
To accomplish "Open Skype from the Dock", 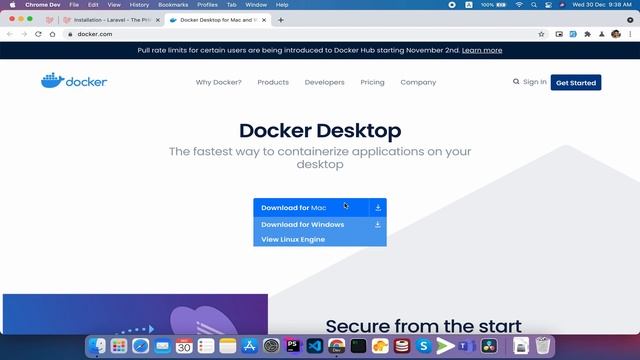I will pos(424,346).
